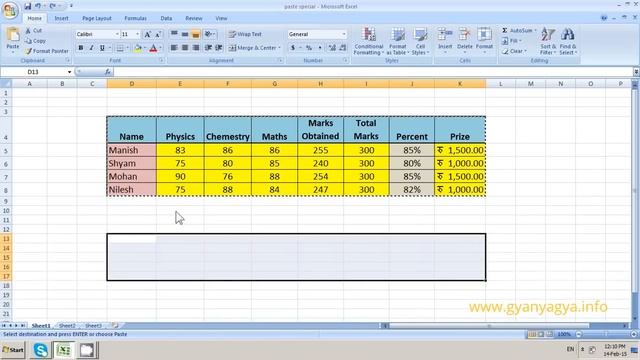640x360 pixels.
Task: Save the workbook from Quick Access
Action: coord(27,6)
